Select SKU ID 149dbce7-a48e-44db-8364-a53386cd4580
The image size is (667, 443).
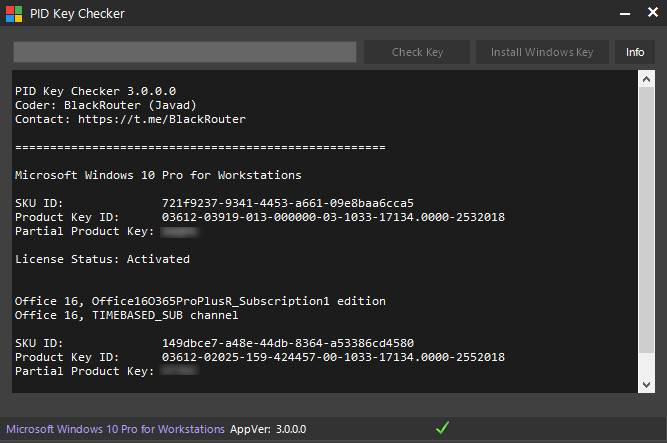[x=288, y=343]
